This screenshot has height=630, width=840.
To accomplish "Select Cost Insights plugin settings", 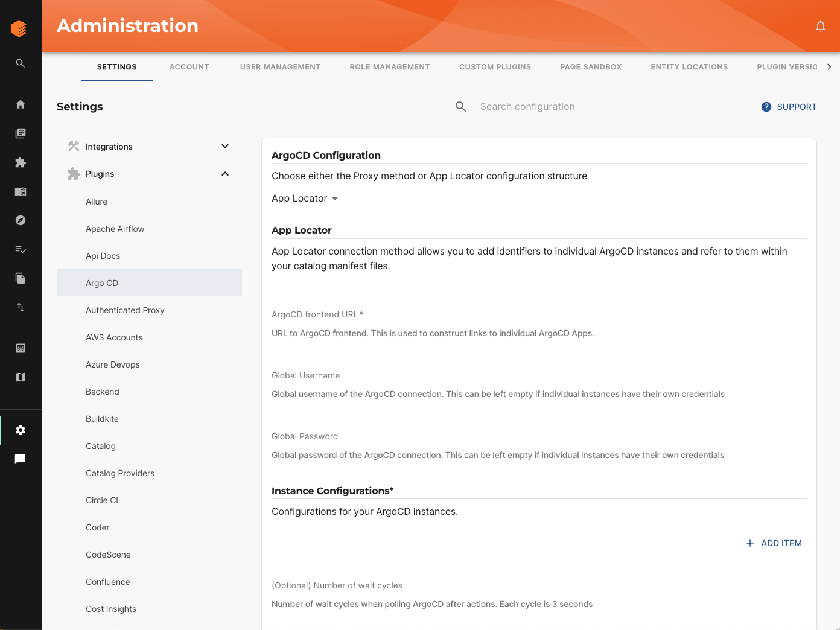I will [x=149, y=609].
